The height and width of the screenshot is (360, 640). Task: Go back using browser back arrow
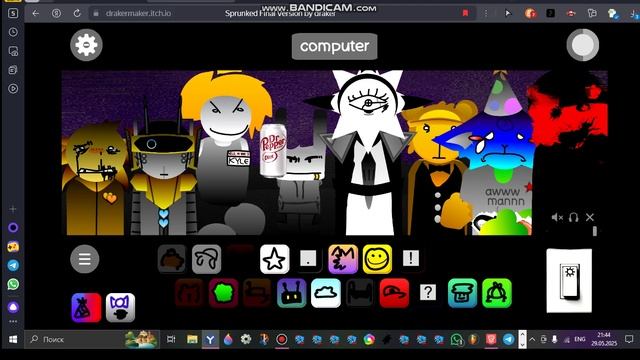(x=36, y=13)
